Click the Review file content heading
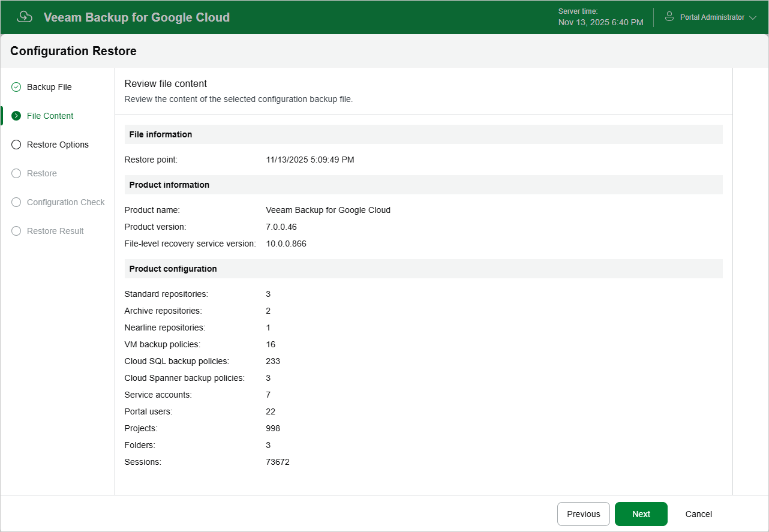This screenshot has width=769, height=532. point(166,84)
